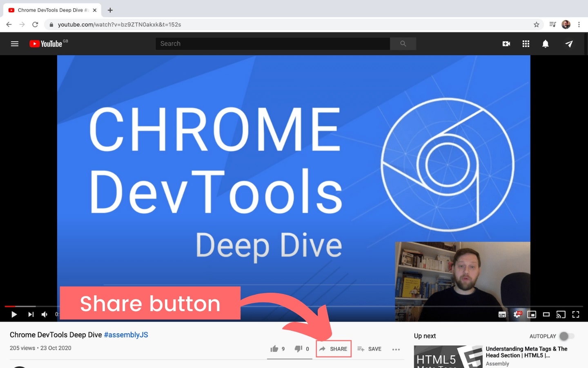The height and width of the screenshot is (368, 588).
Task: Play the video
Action: point(14,314)
